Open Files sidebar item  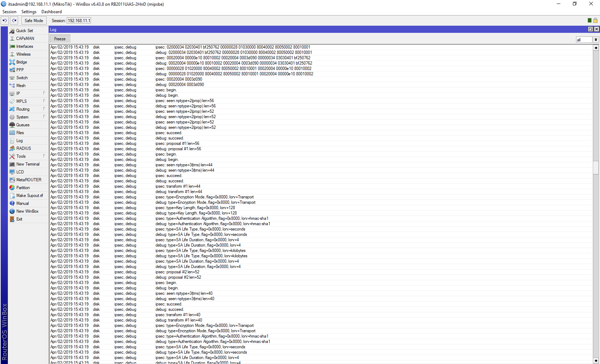click(20, 133)
